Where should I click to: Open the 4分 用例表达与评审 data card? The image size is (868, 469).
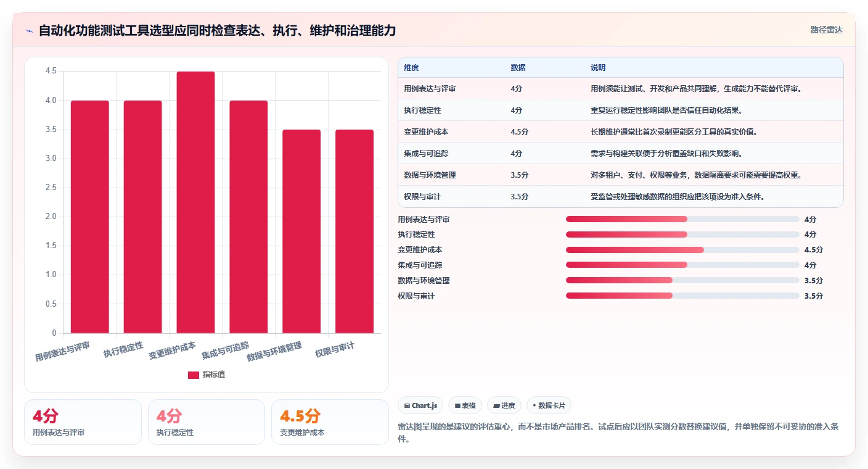[x=83, y=422]
